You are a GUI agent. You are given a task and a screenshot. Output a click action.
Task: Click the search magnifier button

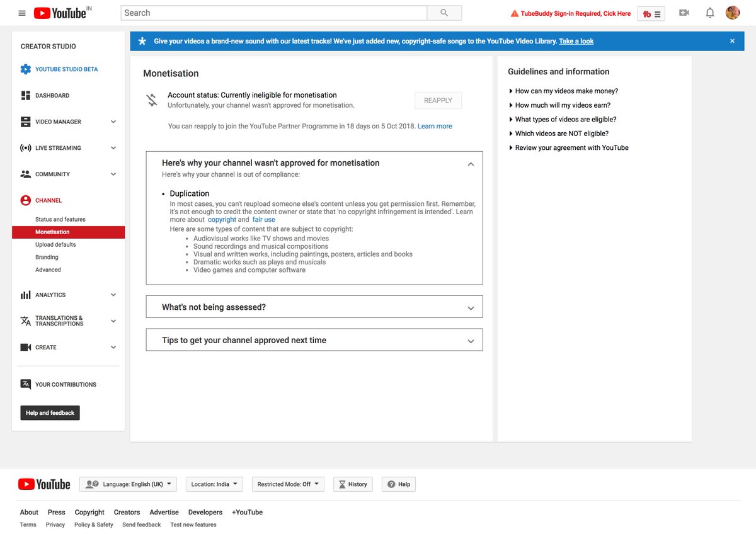pyautogui.click(x=444, y=13)
